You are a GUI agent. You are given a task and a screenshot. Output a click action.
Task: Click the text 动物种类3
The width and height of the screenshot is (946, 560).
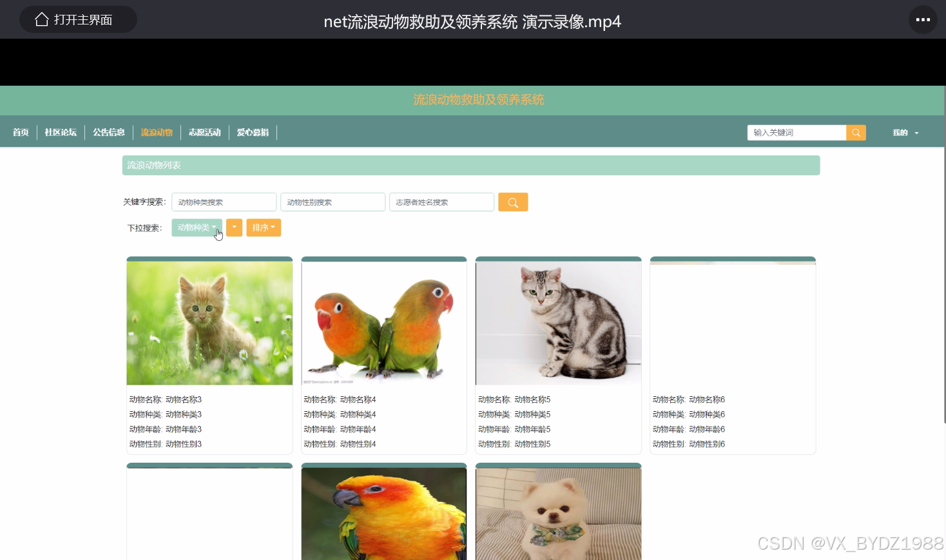pos(184,414)
